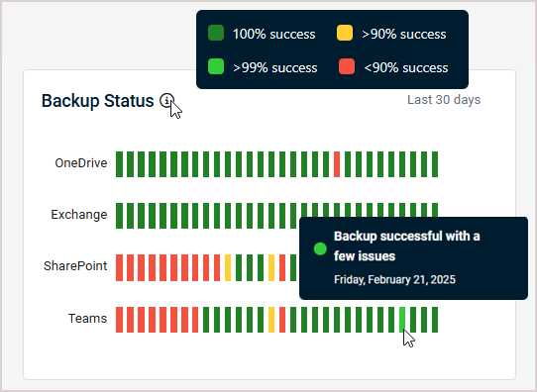Click the Backup Status info icon
537x392 pixels.
[x=166, y=101]
